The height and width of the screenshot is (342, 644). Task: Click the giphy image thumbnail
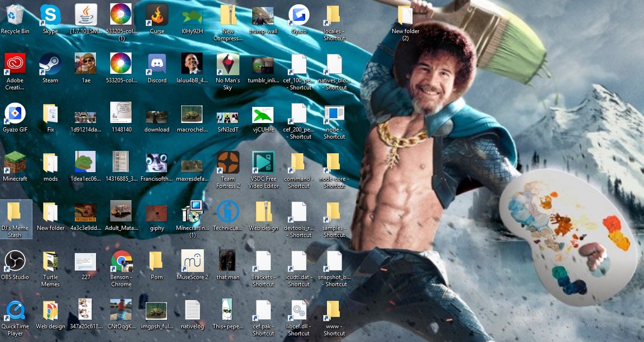157,213
